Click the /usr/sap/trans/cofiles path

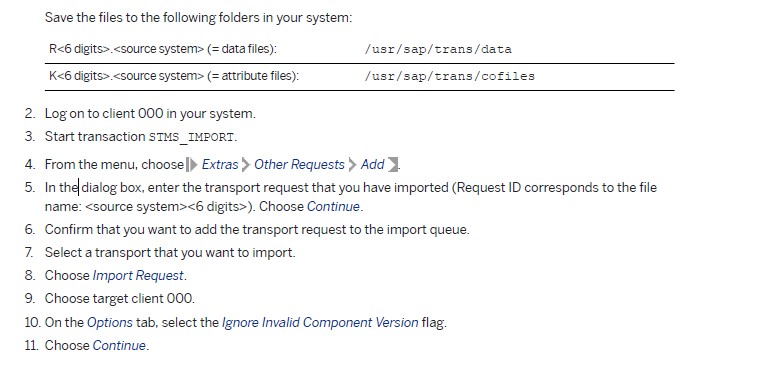pyautogui.click(x=449, y=76)
